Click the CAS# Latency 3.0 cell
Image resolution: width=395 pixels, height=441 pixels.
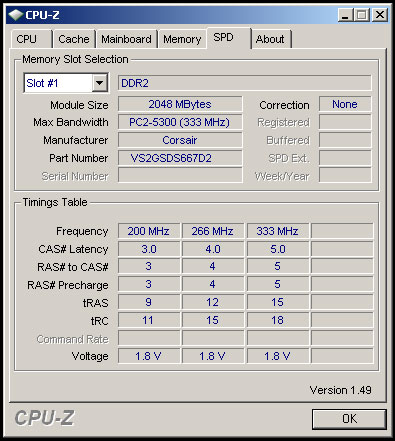(149, 249)
